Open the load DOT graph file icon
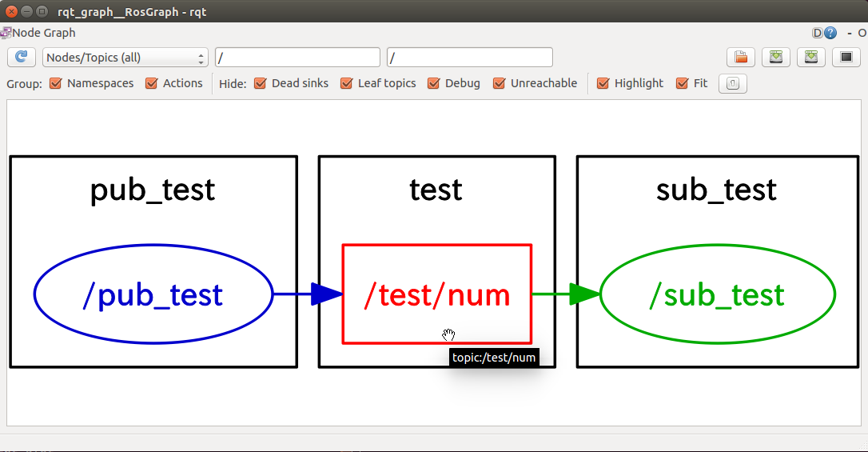 click(741, 57)
